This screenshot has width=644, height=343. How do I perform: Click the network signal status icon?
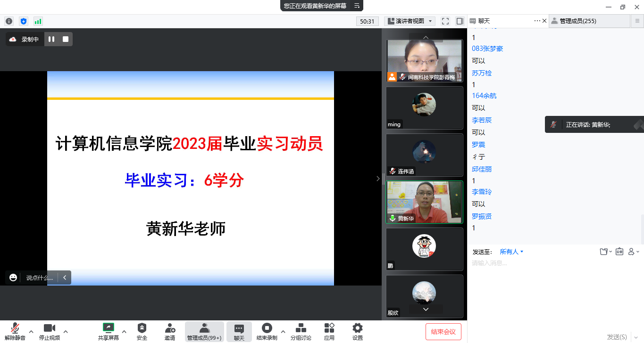click(x=38, y=21)
